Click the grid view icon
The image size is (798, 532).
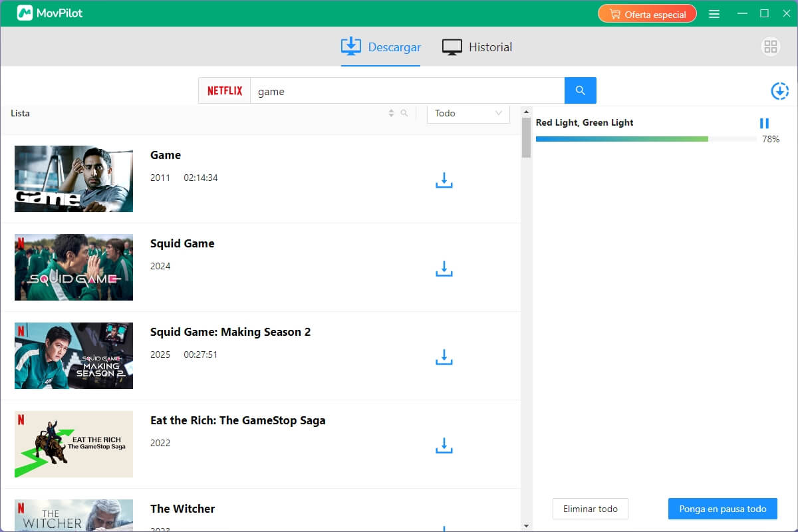[x=771, y=47]
